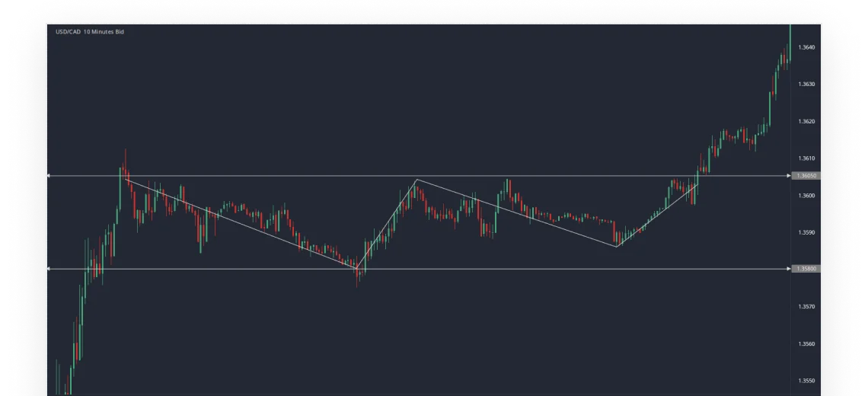The height and width of the screenshot is (396, 868).
Task: Click the 1.3610 price axis label
Action: (806, 158)
